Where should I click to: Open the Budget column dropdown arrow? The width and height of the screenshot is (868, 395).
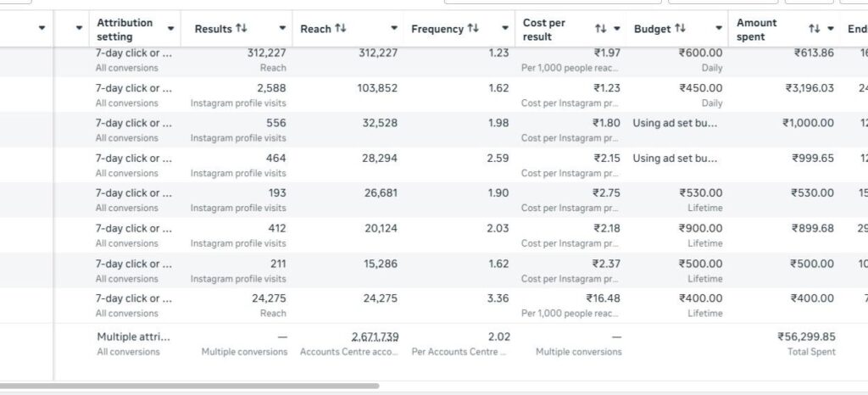pos(719,28)
